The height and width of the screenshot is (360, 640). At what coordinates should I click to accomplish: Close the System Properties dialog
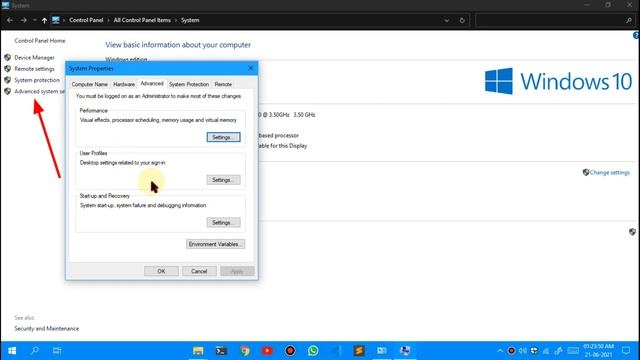coord(251,68)
